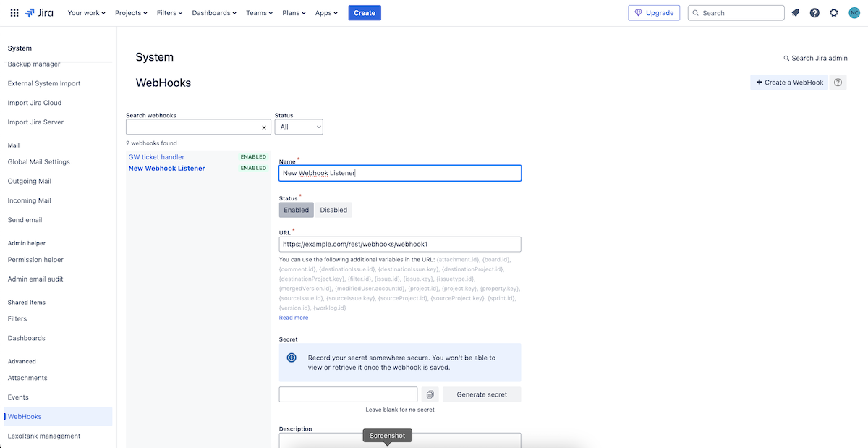Disable the webhook status

333,209
